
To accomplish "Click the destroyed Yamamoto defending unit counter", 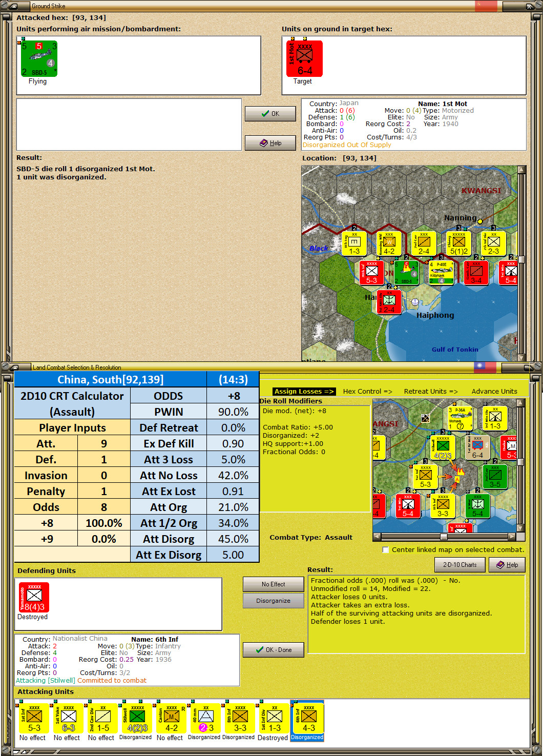I will (x=34, y=598).
